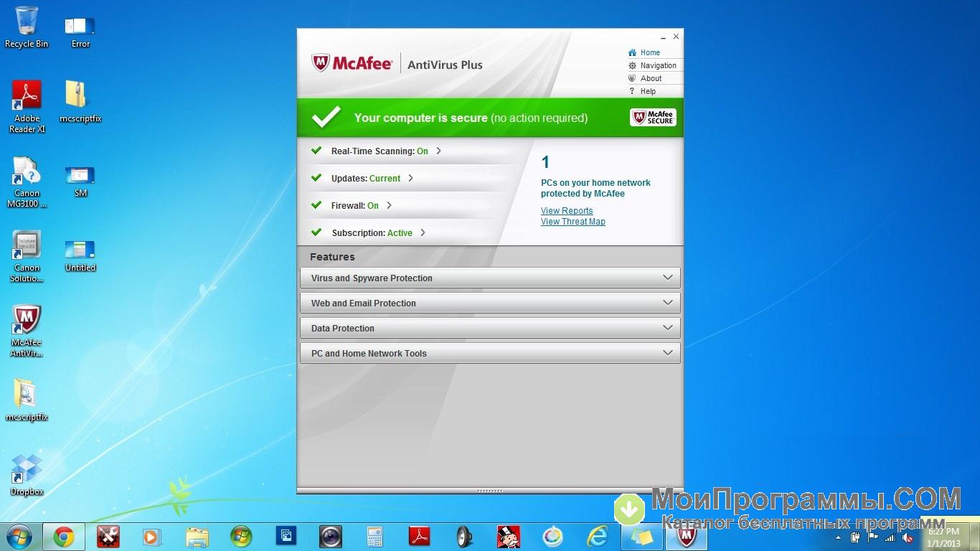Expand the Data Protection section
The height and width of the screenshot is (551, 980).
[490, 328]
